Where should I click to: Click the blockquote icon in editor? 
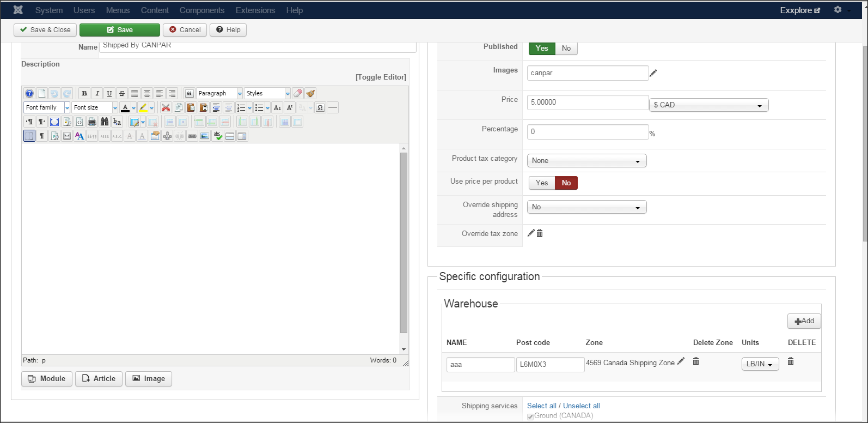[x=190, y=93]
